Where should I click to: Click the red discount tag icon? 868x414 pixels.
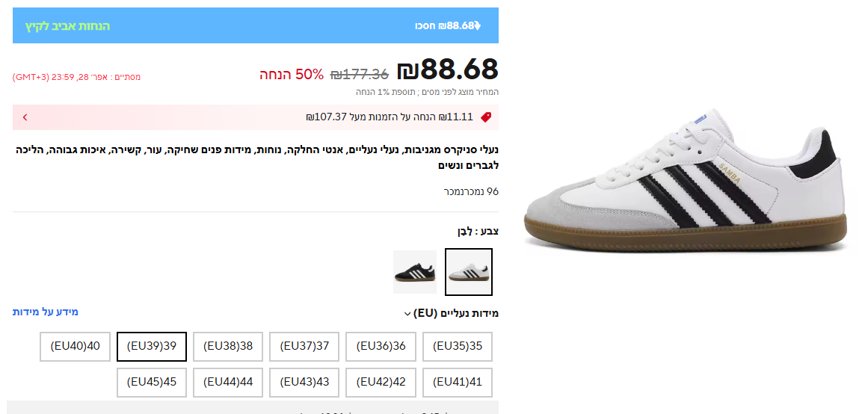(x=486, y=117)
